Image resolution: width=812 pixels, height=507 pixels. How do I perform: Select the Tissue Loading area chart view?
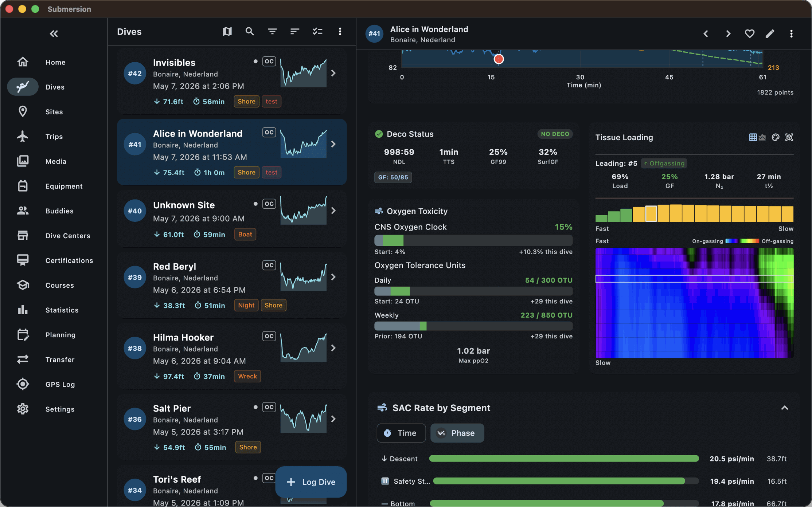762,137
